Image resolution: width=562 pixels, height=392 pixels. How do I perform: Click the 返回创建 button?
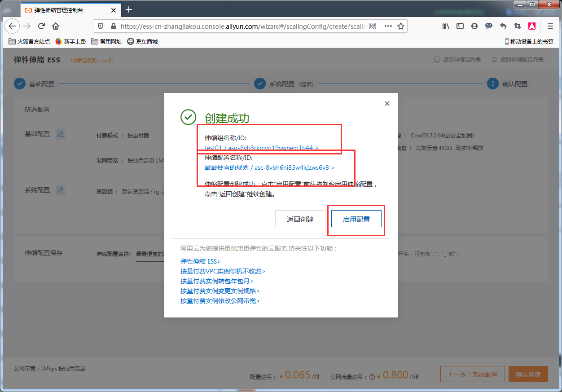tap(300, 220)
